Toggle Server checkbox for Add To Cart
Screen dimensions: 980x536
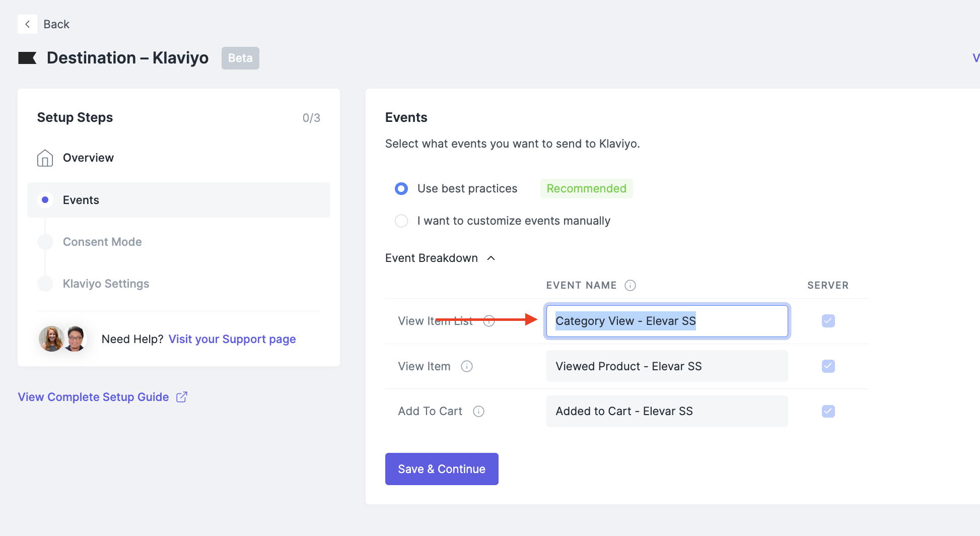pos(828,411)
